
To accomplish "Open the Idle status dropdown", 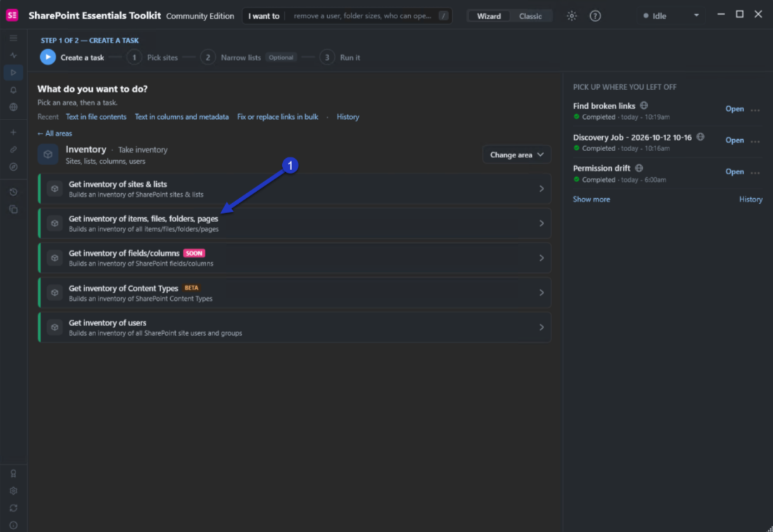I will click(671, 15).
